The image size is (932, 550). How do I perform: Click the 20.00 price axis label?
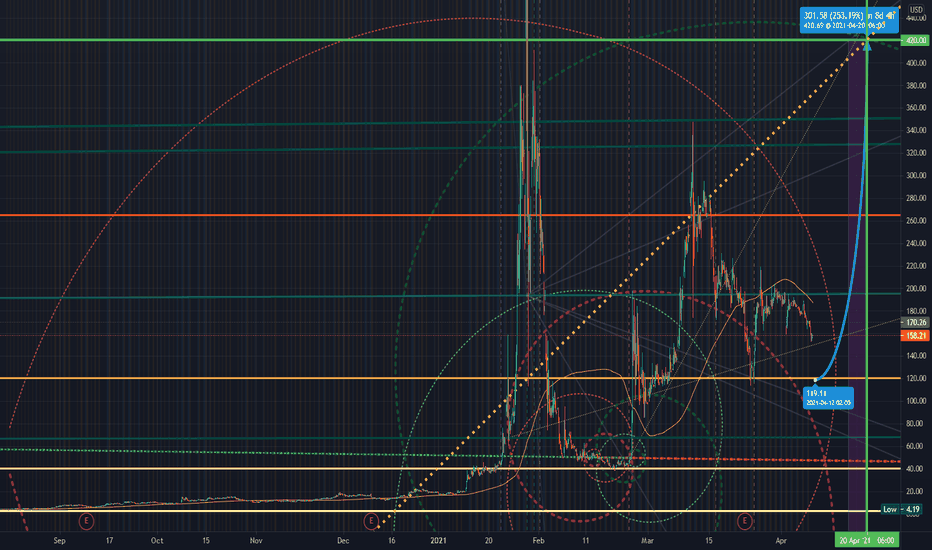point(916,491)
